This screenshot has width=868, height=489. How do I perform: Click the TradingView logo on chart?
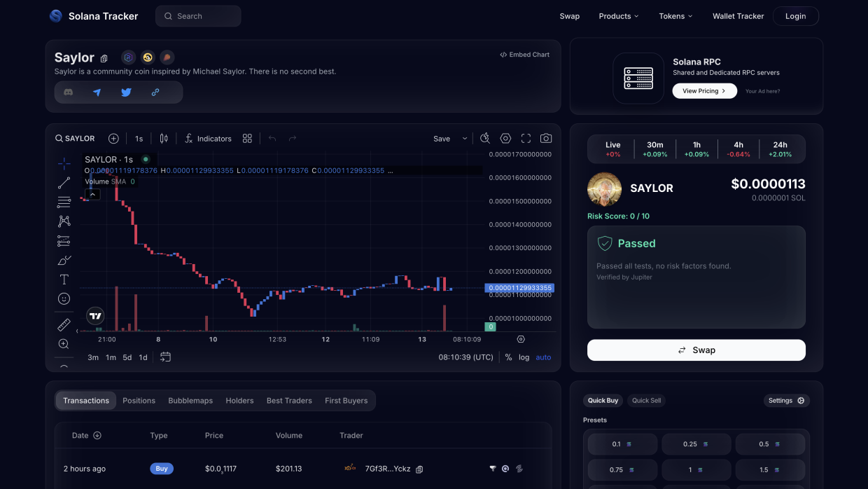click(96, 316)
